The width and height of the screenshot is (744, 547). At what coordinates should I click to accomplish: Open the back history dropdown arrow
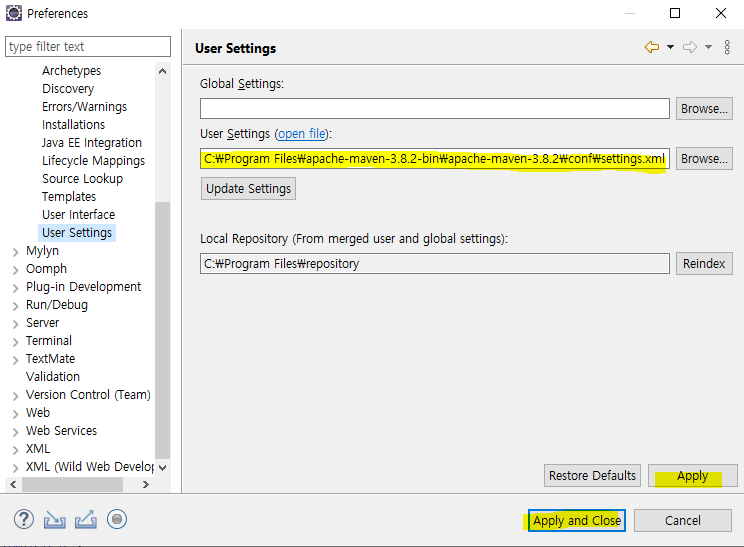click(670, 47)
